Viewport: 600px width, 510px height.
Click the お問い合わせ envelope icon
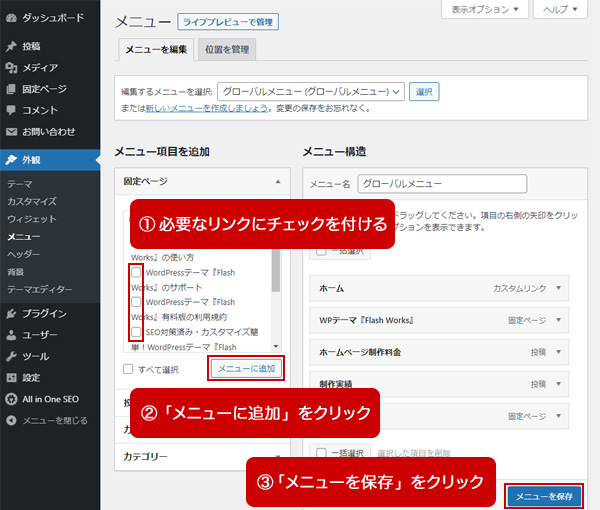pyautogui.click(x=11, y=132)
